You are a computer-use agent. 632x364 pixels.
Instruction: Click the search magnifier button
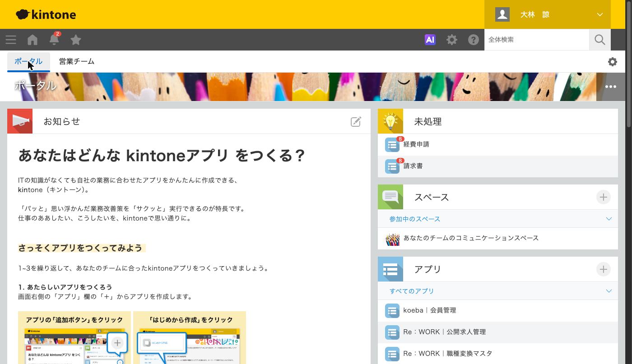pos(600,40)
